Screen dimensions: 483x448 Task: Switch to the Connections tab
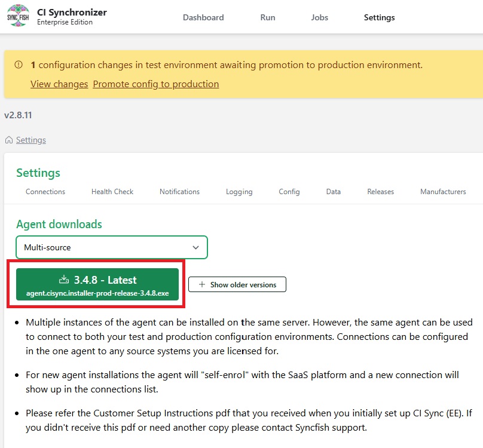tap(45, 192)
